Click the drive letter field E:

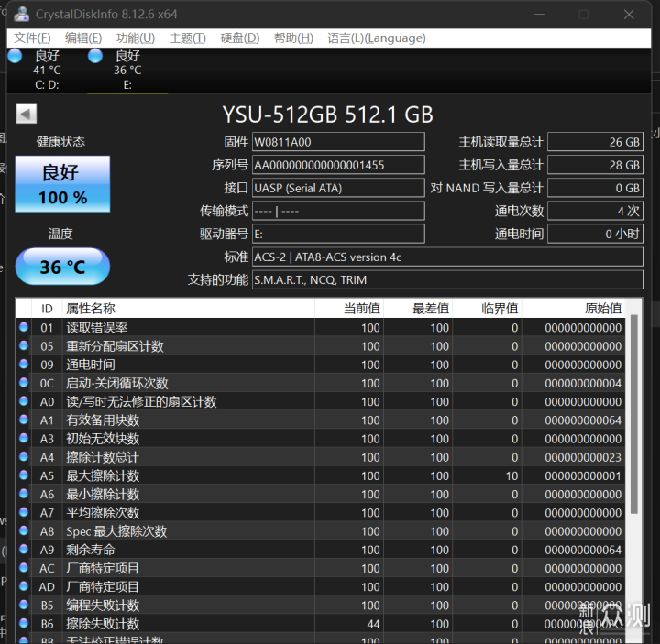(x=338, y=234)
